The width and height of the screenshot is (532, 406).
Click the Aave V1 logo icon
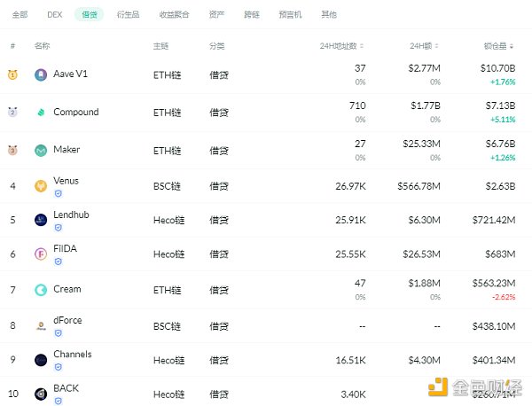click(41, 74)
